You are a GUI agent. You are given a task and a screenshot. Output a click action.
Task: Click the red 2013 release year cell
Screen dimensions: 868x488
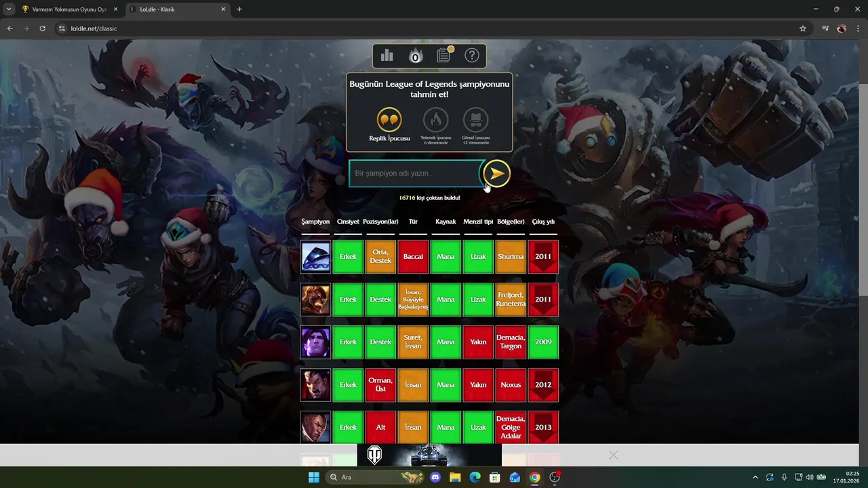point(543,428)
